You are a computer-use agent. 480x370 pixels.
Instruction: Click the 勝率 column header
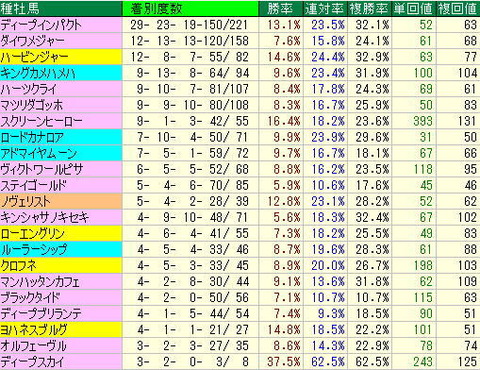click(x=280, y=9)
